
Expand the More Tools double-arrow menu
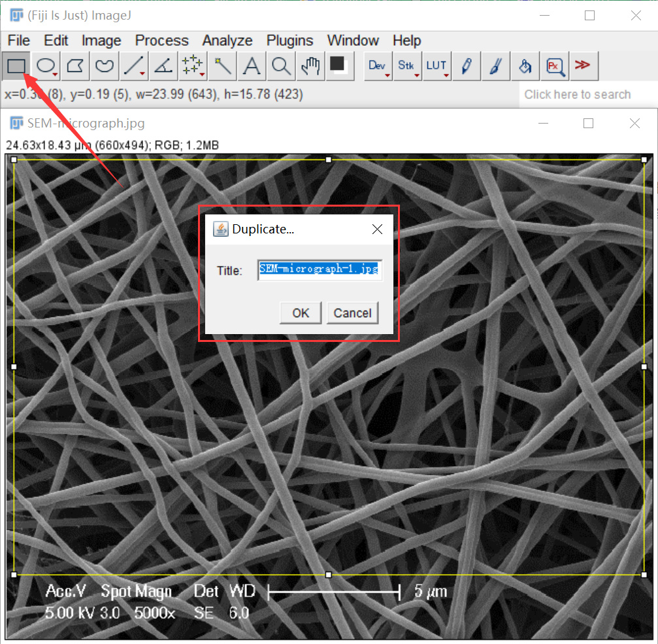click(582, 65)
